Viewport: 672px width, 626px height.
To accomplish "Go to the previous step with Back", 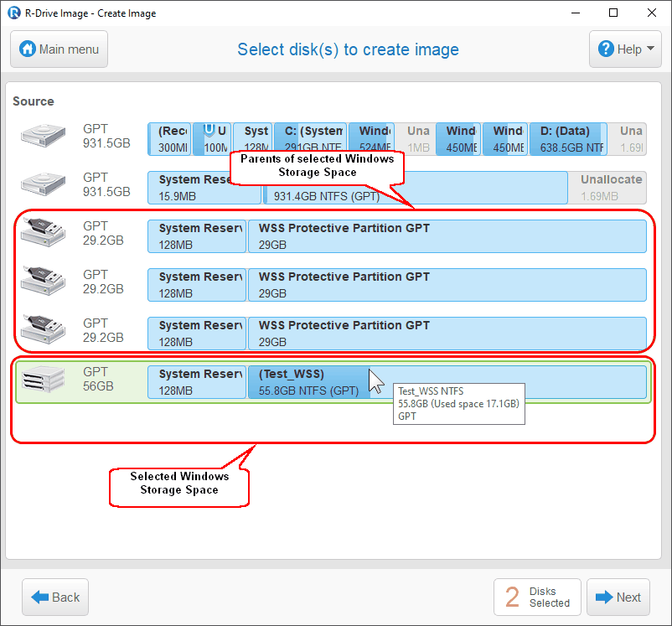I will pos(55,597).
